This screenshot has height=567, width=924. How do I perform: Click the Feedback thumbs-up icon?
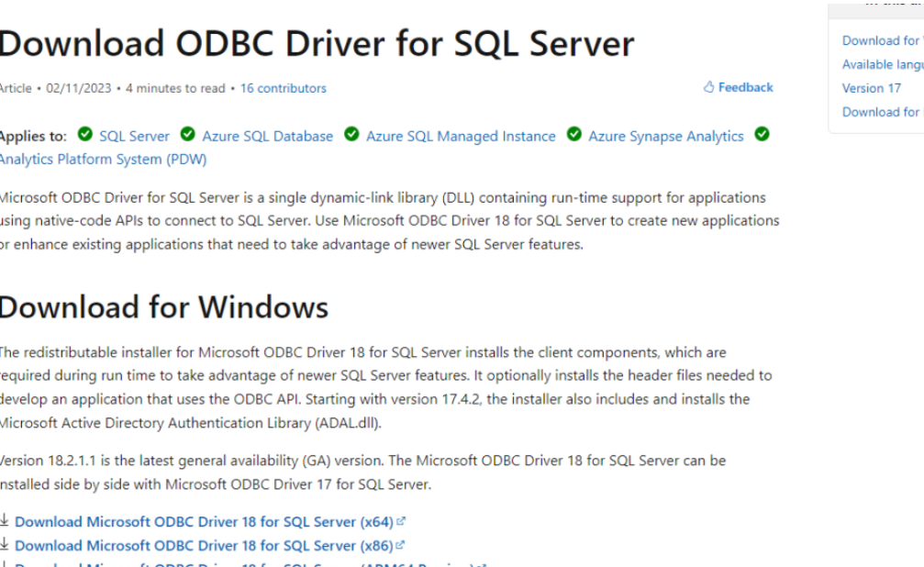click(708, 87)
